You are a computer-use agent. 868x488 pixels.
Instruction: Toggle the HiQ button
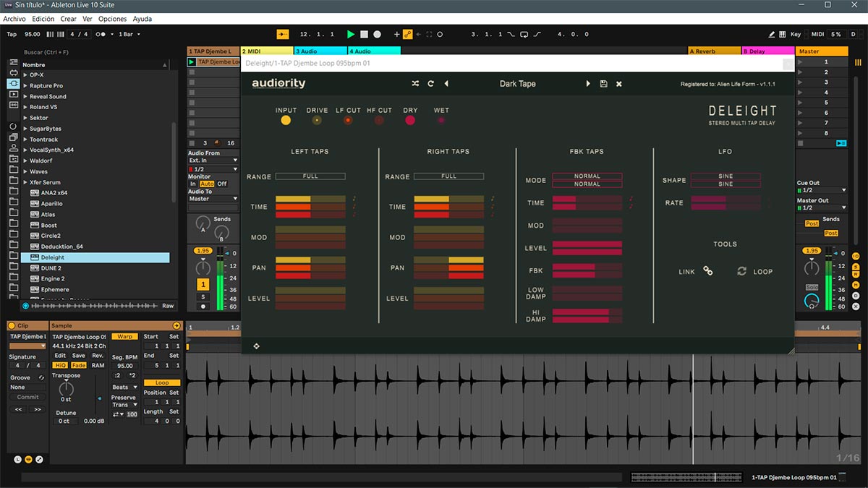(x=60, y=365)
